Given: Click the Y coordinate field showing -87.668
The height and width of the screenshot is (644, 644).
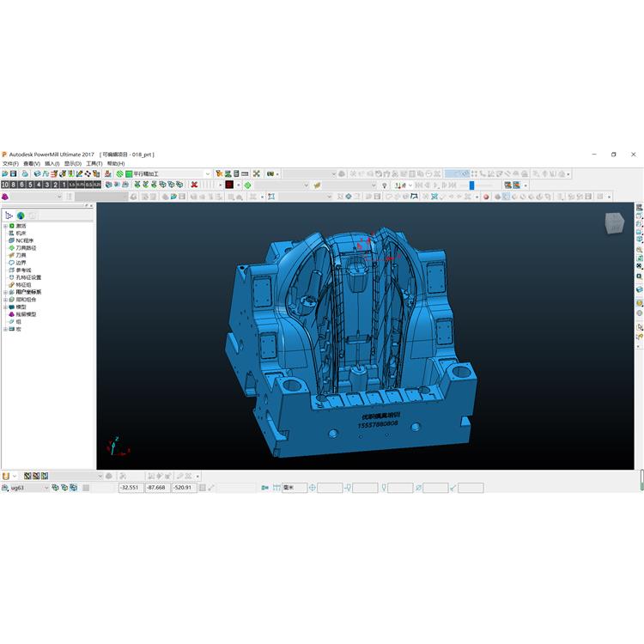Looking at the screenshot, I should 157,488.
